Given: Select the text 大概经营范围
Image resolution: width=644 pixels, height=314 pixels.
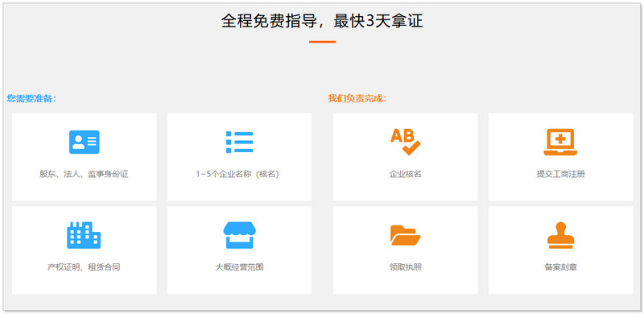Looking at the screenshot, I should [x=239, y=267].
